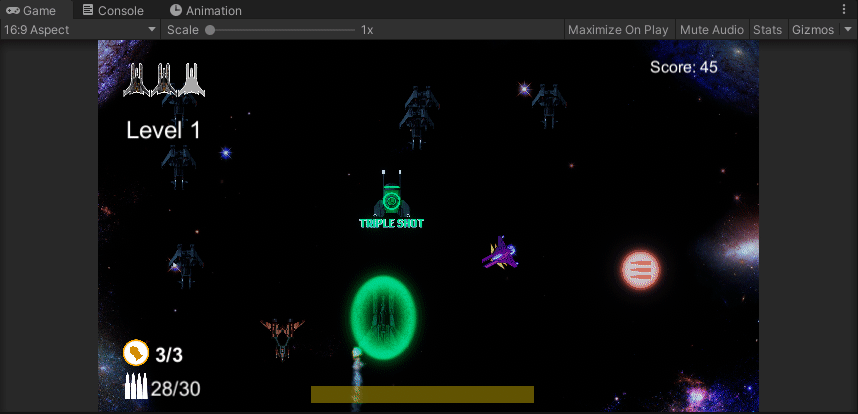Toggle Maximize On Play

point(618,30)
